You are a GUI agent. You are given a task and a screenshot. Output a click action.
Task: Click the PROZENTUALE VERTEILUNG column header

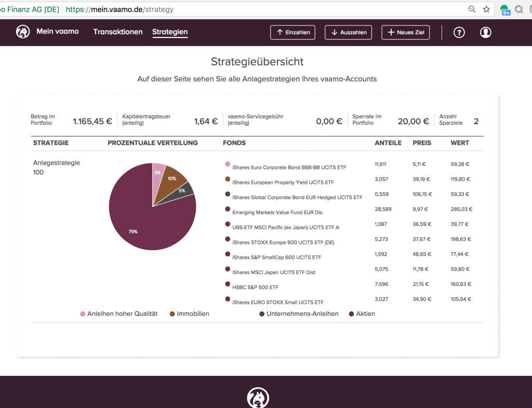point(153,143)
